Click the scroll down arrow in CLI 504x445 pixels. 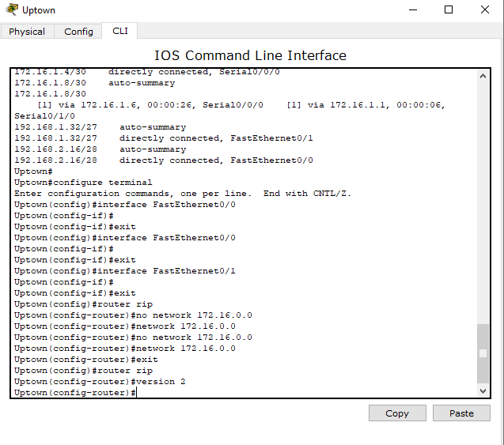pyautogui.click(x=483, y=390)
